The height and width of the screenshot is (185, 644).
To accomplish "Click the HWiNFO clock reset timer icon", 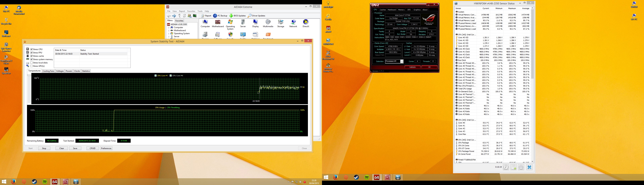I will pyautogui.click(x=506, y=167).
